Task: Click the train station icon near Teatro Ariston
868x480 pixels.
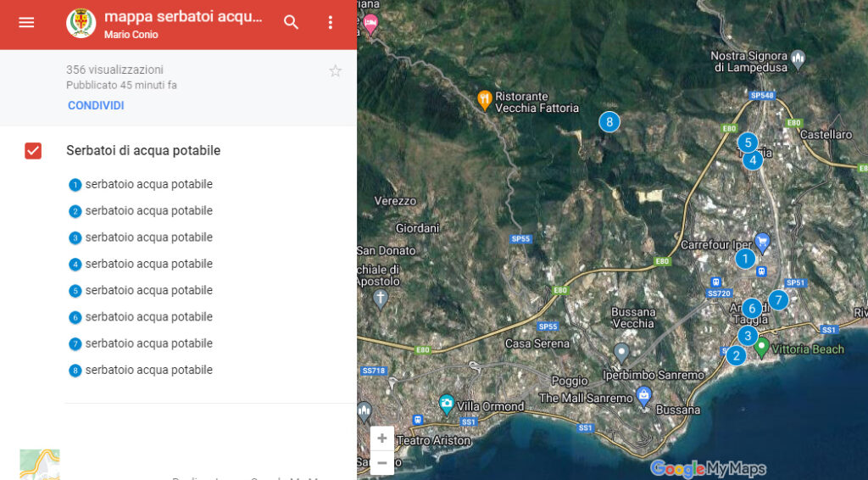Action: click(x=418, y=420)
